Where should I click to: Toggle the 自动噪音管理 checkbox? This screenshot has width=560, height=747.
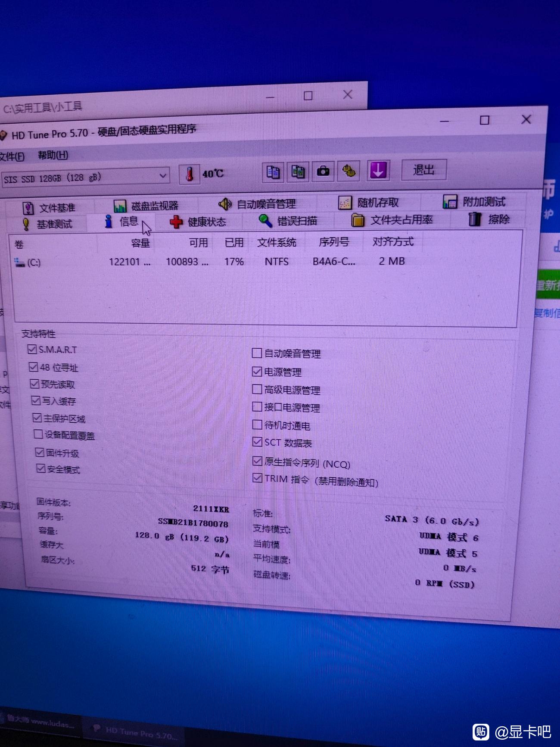(x=257, y=353)
